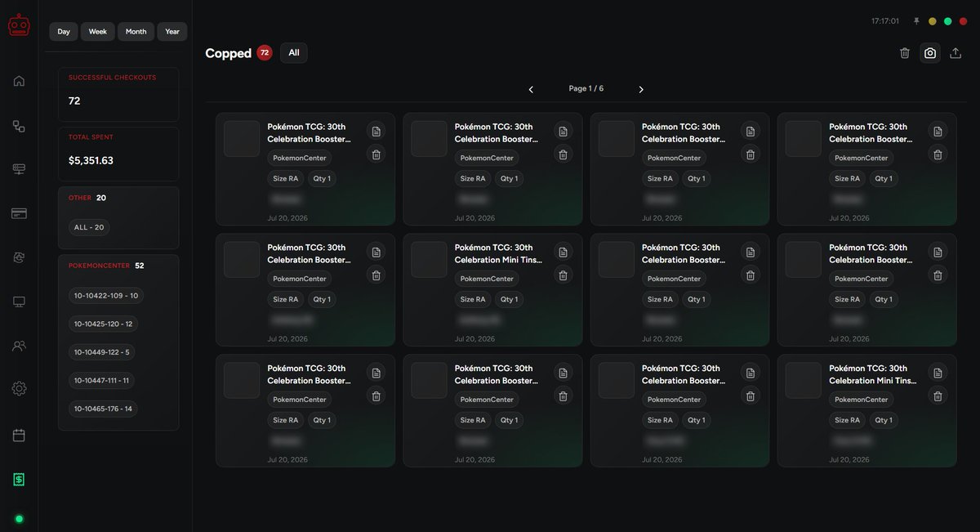The width and height of the screenshot is (980, 532).
Task: Switch to the Day range tab
Action: 64,31
